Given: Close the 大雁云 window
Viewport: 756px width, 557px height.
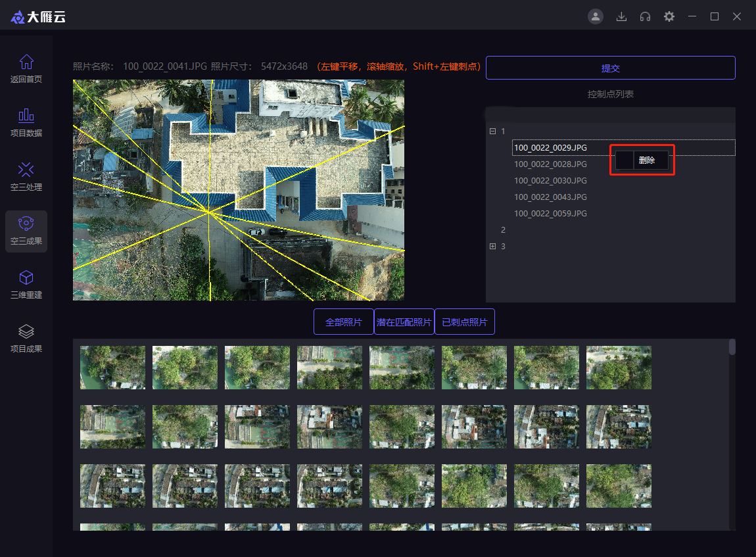Looking at the screenshot, I should point(737,16).
